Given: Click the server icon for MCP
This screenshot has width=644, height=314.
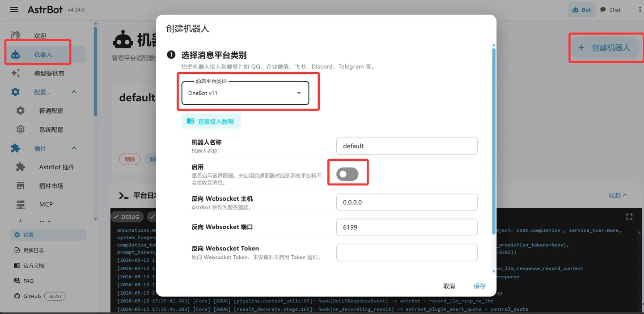Looking at the screenshot, I should (21, 204).
